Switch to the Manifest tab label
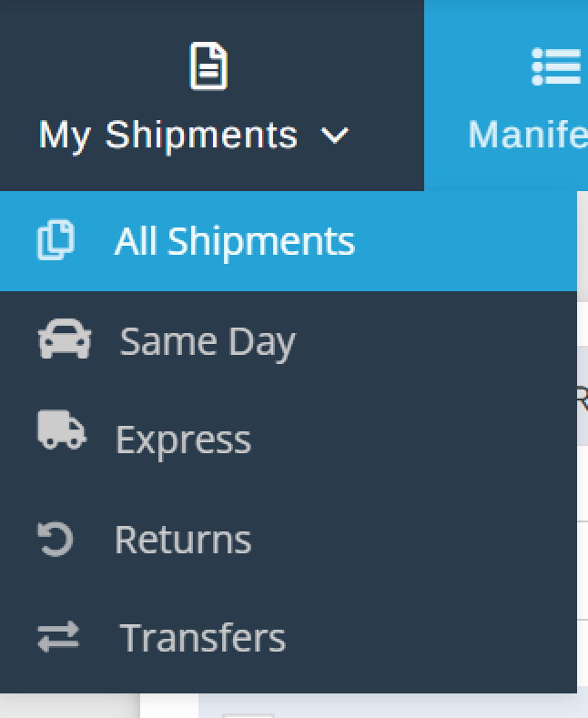This screenshot has width=588, height=718. pos(528,136)
